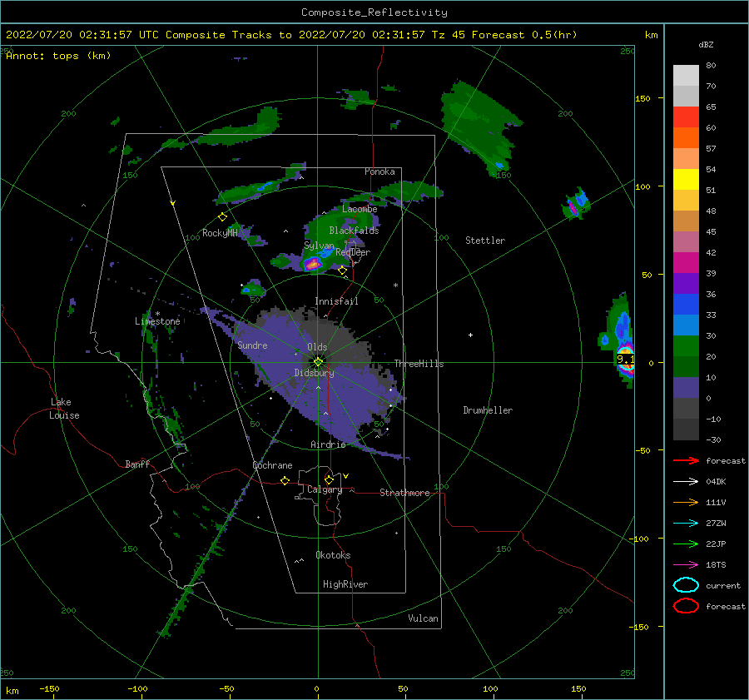Screen dimensions: 749x700
Task: Click the Drumheller label
Action: 488,410
